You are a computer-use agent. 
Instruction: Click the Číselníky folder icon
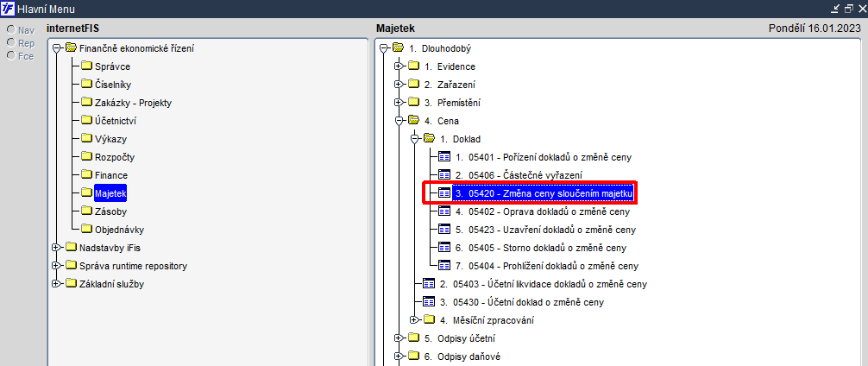click(x=86, y=85)
